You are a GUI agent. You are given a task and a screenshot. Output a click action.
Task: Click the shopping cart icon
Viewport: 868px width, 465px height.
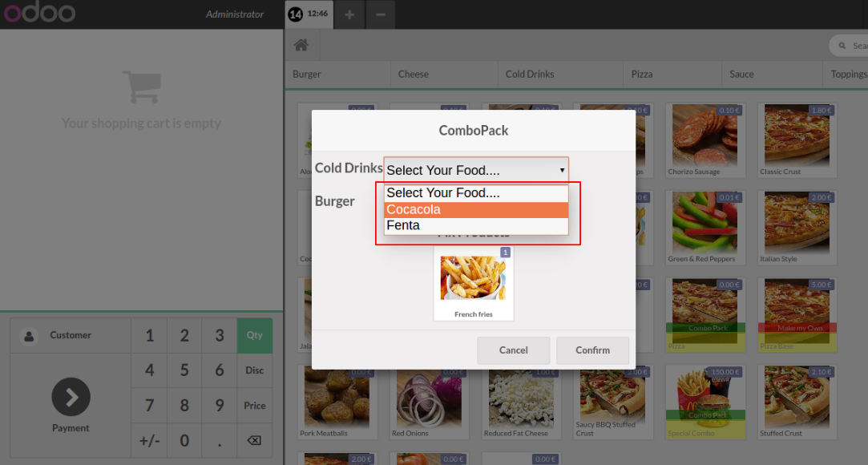(141, 87)
